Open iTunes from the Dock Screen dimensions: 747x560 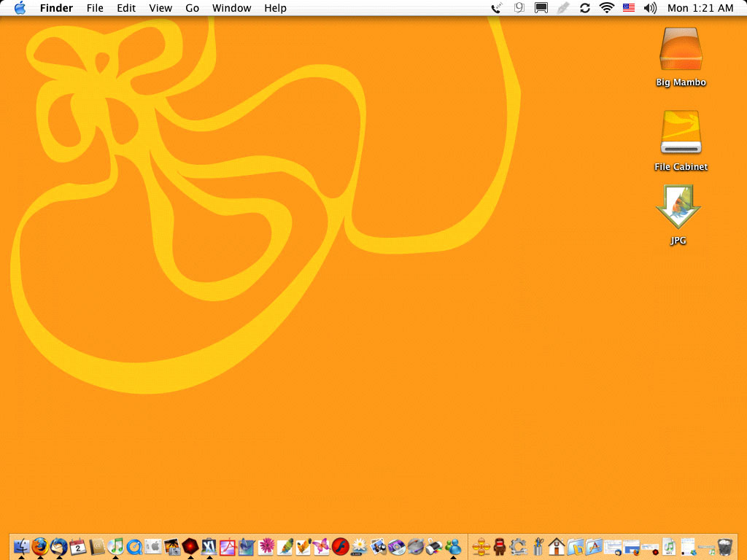point(115,547)
